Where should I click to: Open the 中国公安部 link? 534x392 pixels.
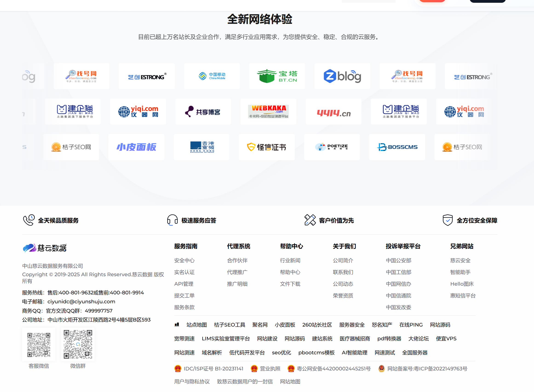(399, 261)
